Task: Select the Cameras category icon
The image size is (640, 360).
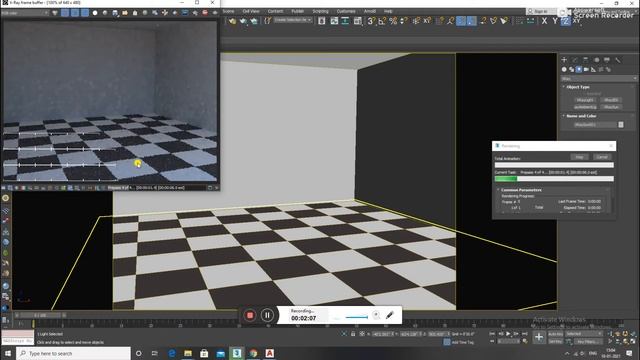Action: (586, 69)
